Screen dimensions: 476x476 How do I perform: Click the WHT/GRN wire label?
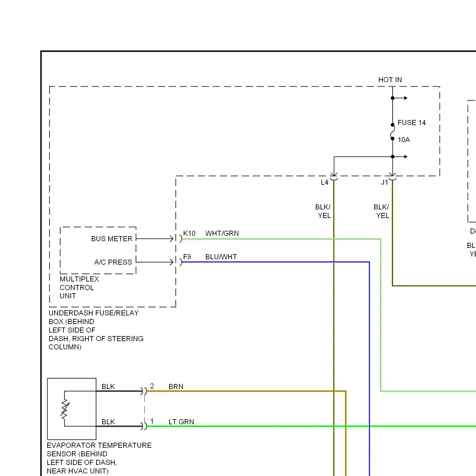click(222, 233)
